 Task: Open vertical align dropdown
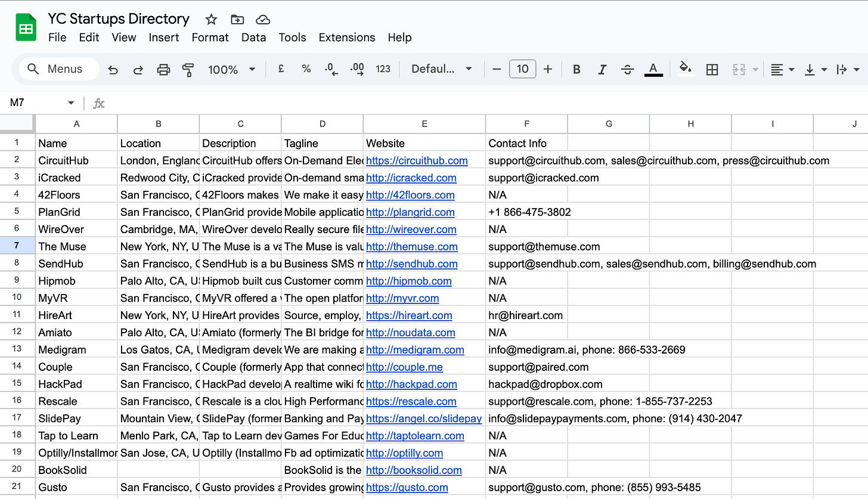pos(816,70)
